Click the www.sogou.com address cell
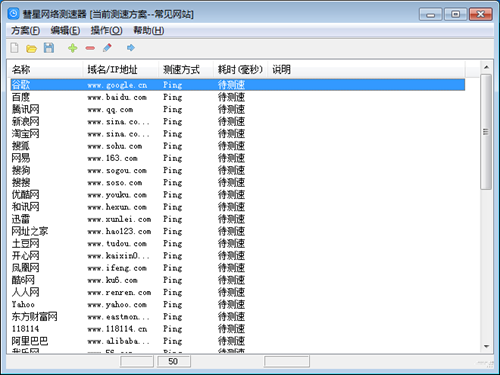 click(117, 171)
